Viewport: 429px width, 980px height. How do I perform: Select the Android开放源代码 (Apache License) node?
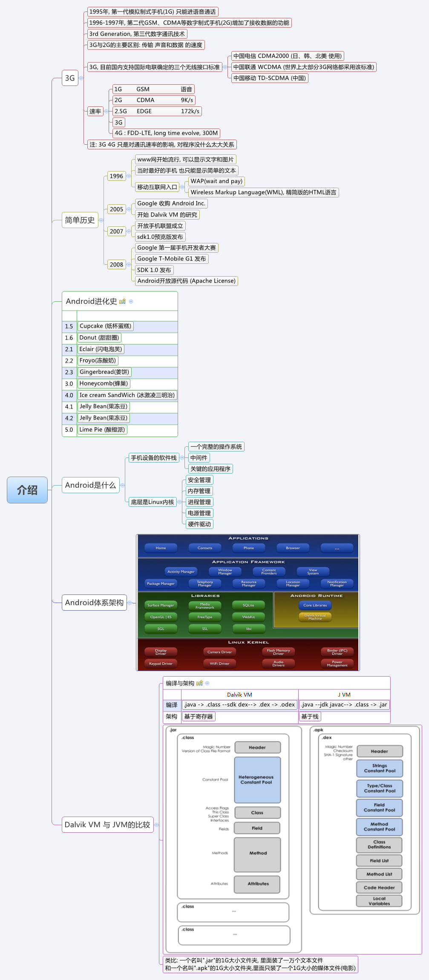coord(186,281)
